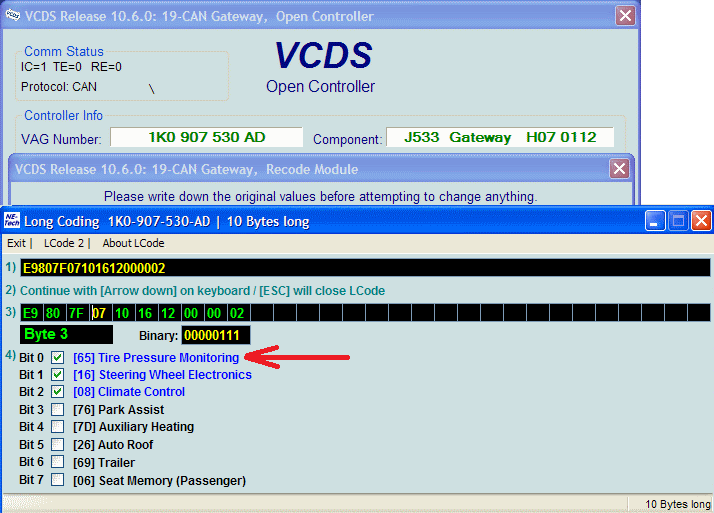Click the long coding hex input field
The width and height of the screenshot is (714, 513).
coord(365,268)
